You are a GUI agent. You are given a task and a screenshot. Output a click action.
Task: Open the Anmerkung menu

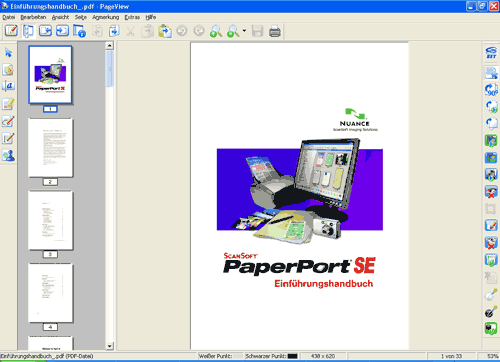click(105, 17)
